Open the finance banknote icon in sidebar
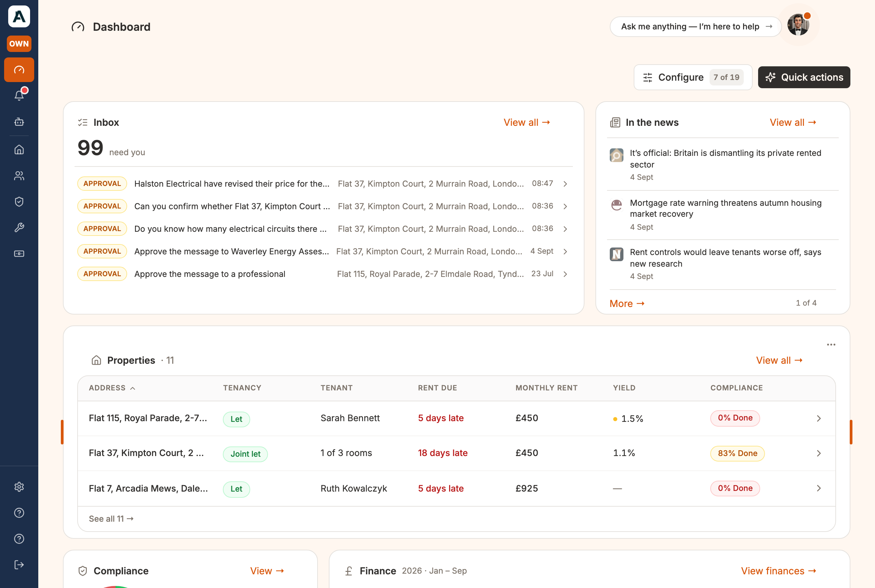This screenshot has height=588, width=875. [19, 254]
